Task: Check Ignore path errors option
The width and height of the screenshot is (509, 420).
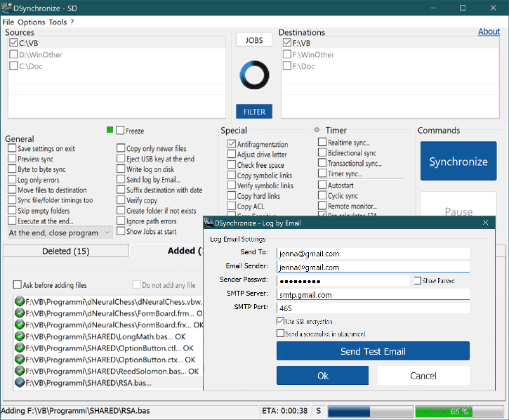Action: tap(121, 221)
